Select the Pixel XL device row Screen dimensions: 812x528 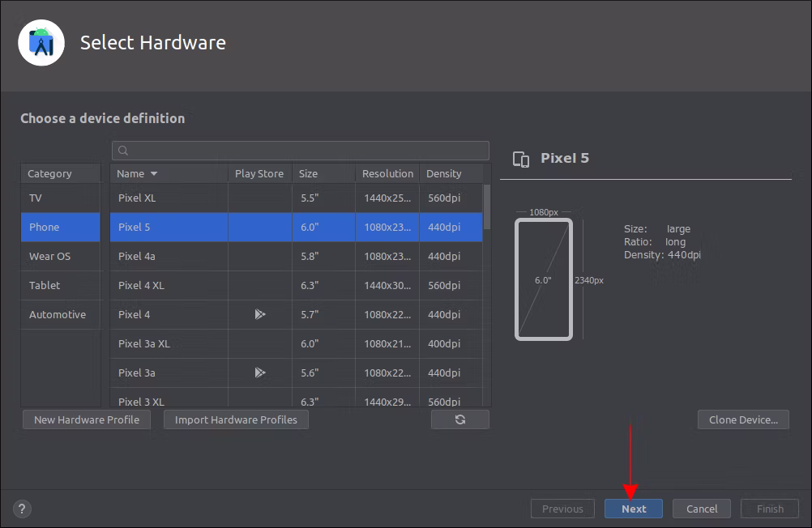[x=297, y=198]
